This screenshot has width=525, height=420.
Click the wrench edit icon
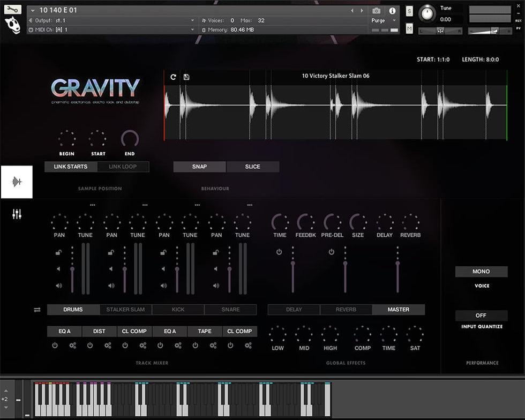[12, 10]
